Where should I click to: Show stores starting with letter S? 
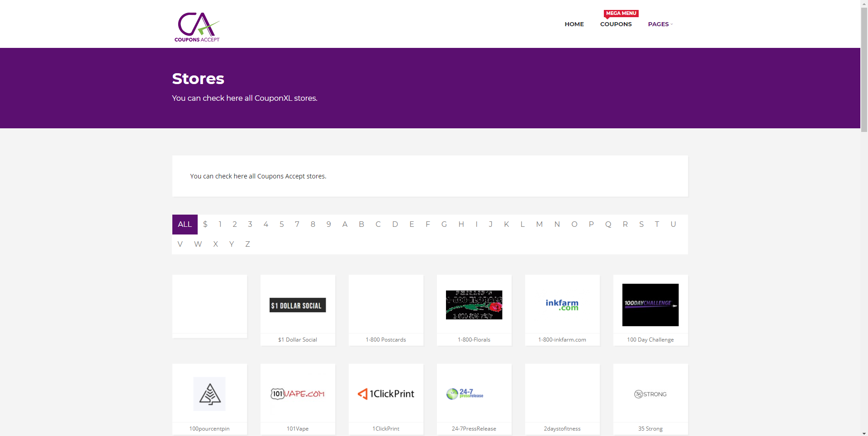click(641, 225)
